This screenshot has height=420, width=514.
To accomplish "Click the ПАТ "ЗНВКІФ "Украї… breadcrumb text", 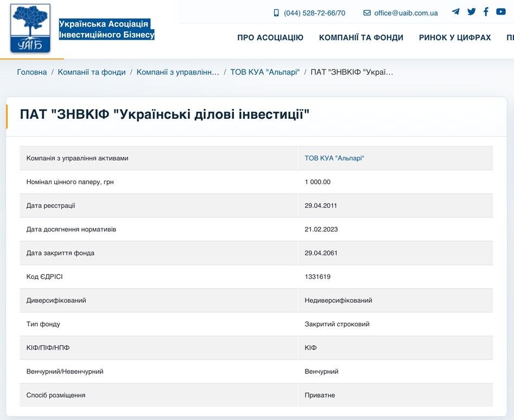I will [x=352, y=72].
